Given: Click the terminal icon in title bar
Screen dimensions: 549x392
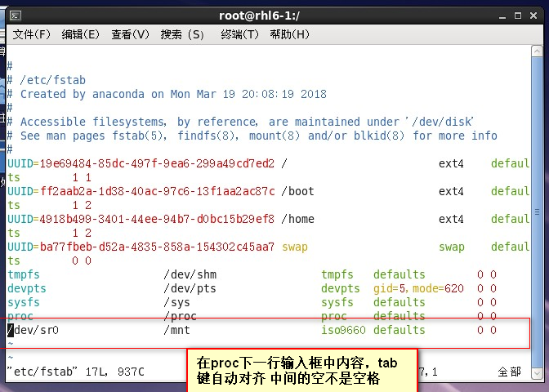Looking at the screenshot, I should tap(16, 16).
